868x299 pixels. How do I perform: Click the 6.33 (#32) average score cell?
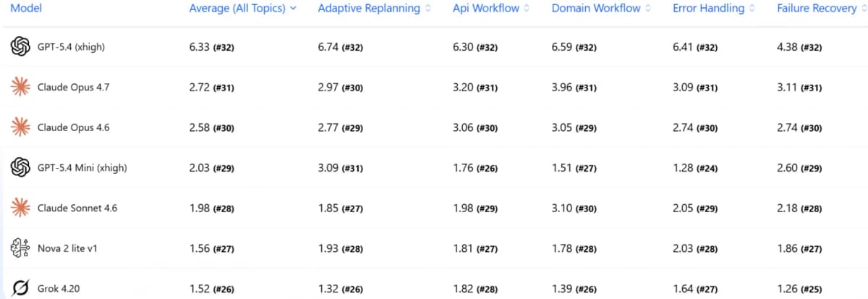[211, 47]
